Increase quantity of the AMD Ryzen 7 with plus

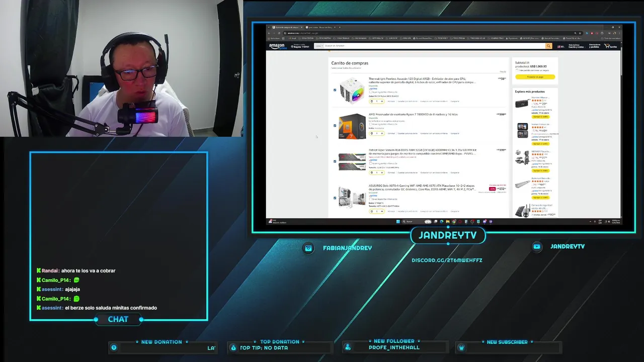382,133
